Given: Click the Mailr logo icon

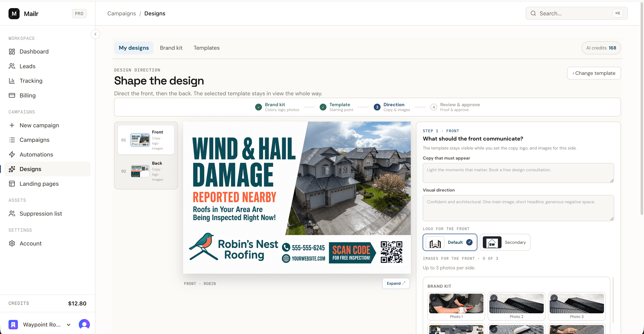Looking at the screenshot, I should coord(14,13).
